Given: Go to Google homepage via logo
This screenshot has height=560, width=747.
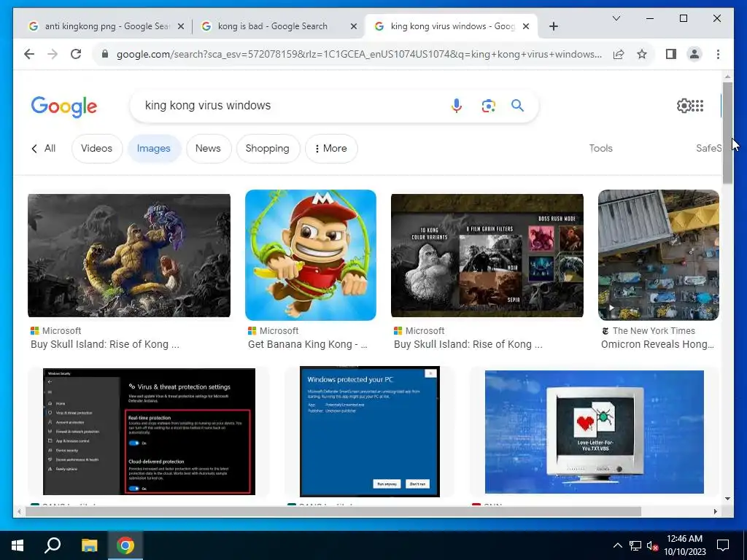Looking at the screenshot, I should [64, 106].
